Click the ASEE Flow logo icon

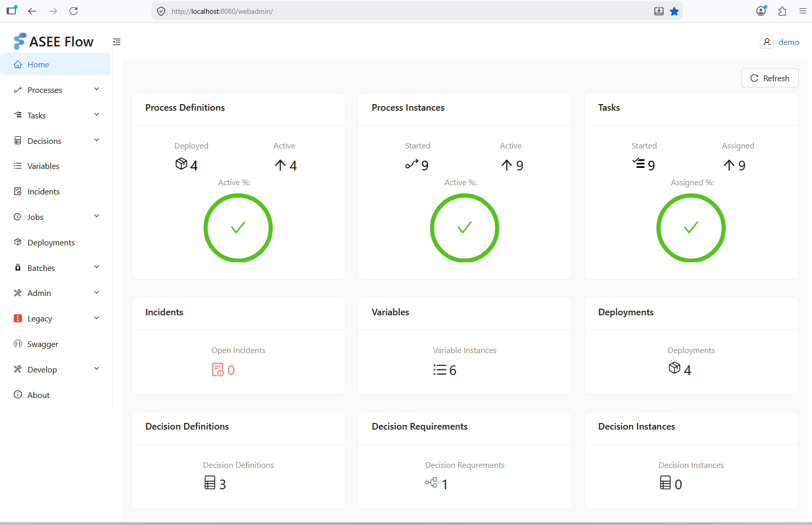pos(19,41)
